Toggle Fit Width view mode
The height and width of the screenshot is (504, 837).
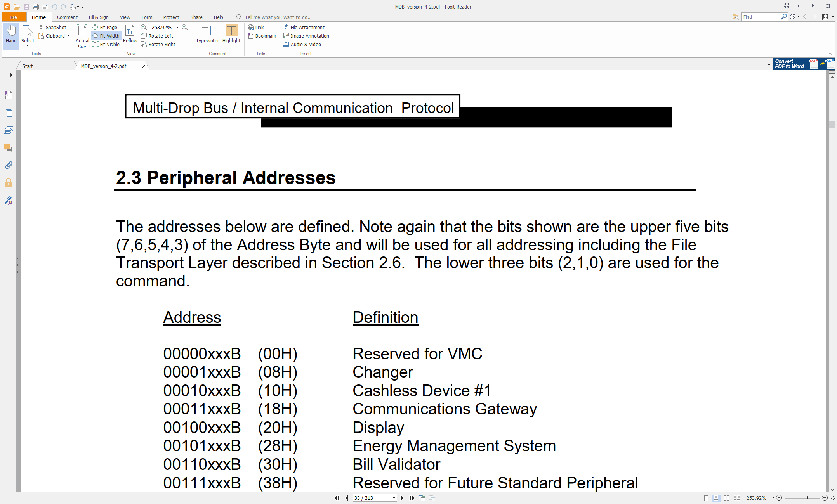(x=106, y=36)
